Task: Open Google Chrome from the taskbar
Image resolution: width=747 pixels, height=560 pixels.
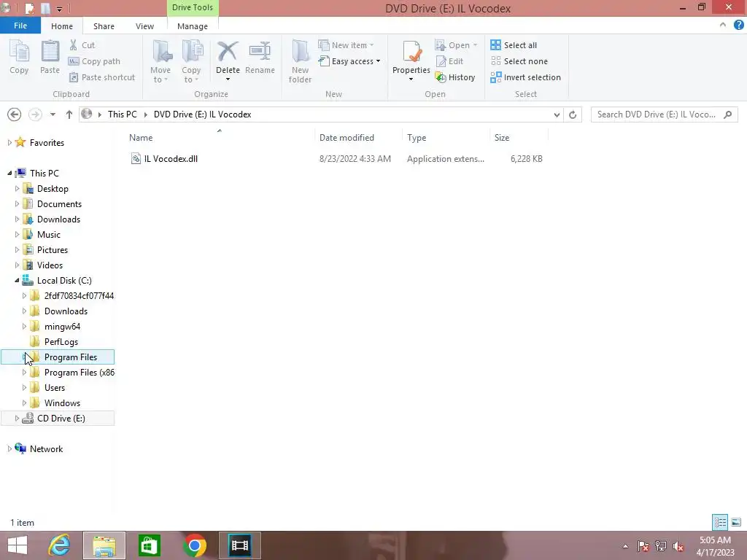Action: coord(194,545)
